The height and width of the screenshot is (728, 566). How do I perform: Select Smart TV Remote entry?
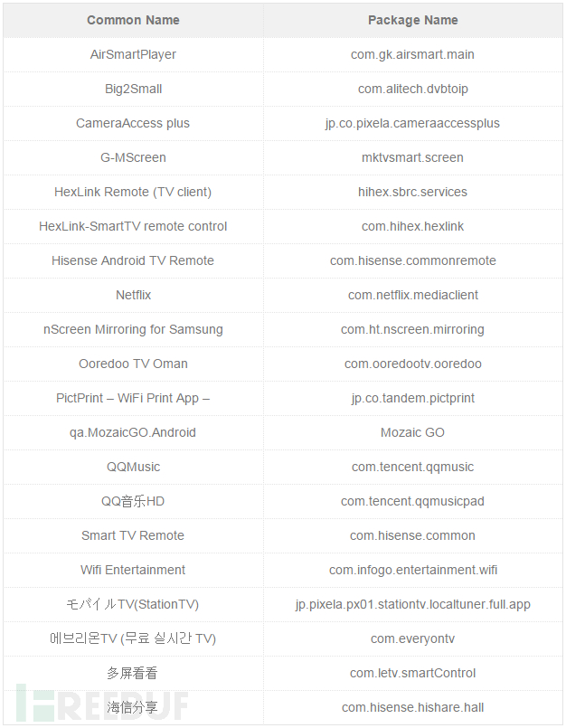click(133, 535)
